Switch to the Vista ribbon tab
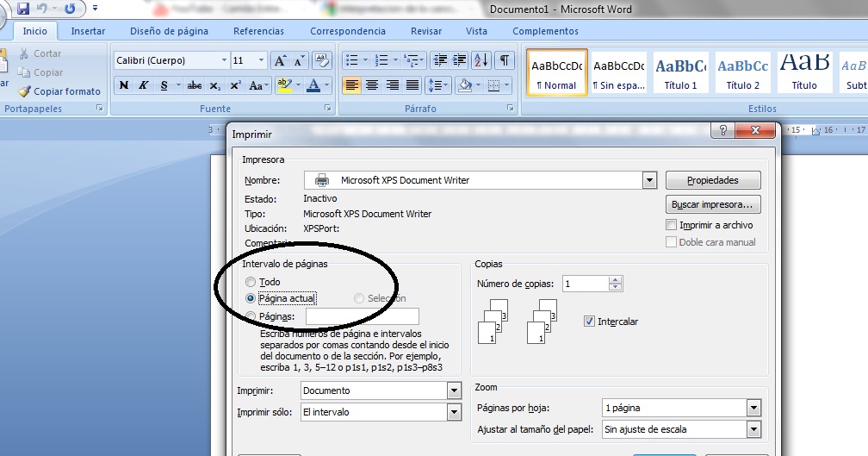The width and height of the screenshot is (868, 456). (476, 31)
